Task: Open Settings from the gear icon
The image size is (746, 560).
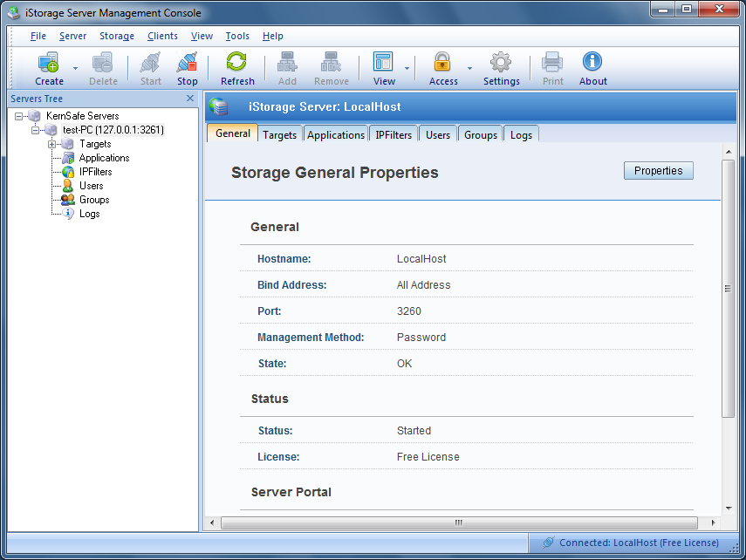Action: pos(501,62)
